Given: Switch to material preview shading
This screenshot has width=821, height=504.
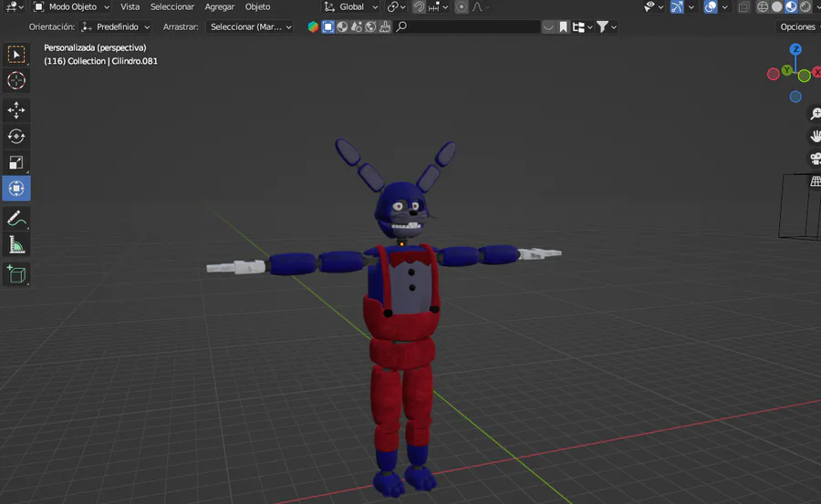Looking at the screenshot, I should click(791, 6).
